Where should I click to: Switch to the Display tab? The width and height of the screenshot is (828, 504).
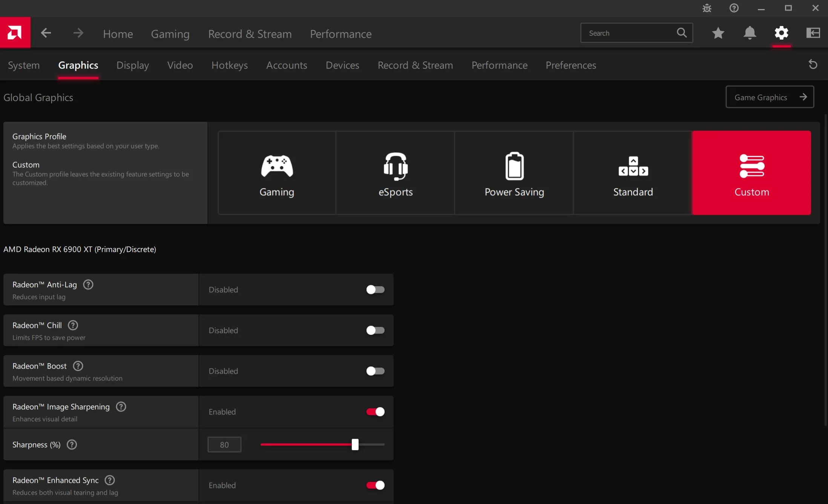pyautogui.click(x=133, y=65)
